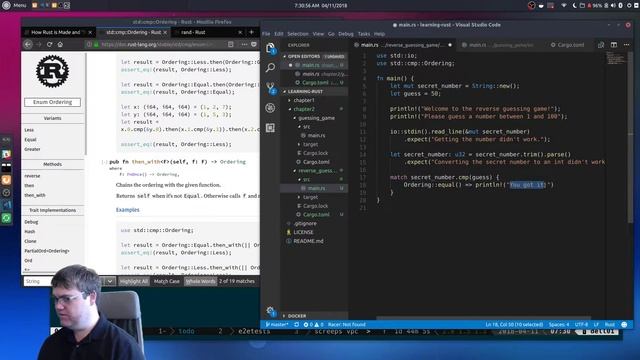Click the open changes icon in editor toolbar
The height and width of the screenshot is (360, 640).
pyautogui.click(x=601, y=45)
